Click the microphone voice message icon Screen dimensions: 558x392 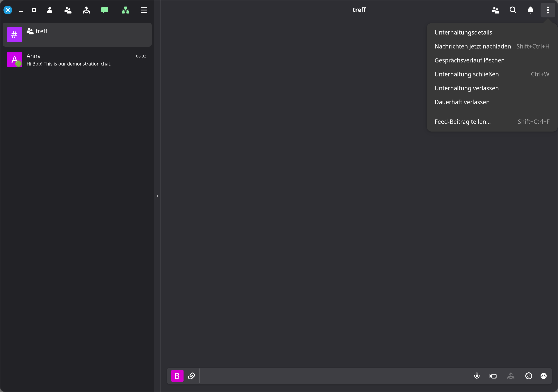[477, 376]
